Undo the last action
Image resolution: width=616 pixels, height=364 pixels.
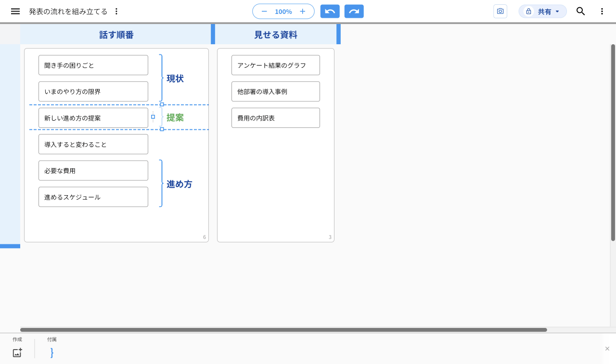(x=330, y=11)
